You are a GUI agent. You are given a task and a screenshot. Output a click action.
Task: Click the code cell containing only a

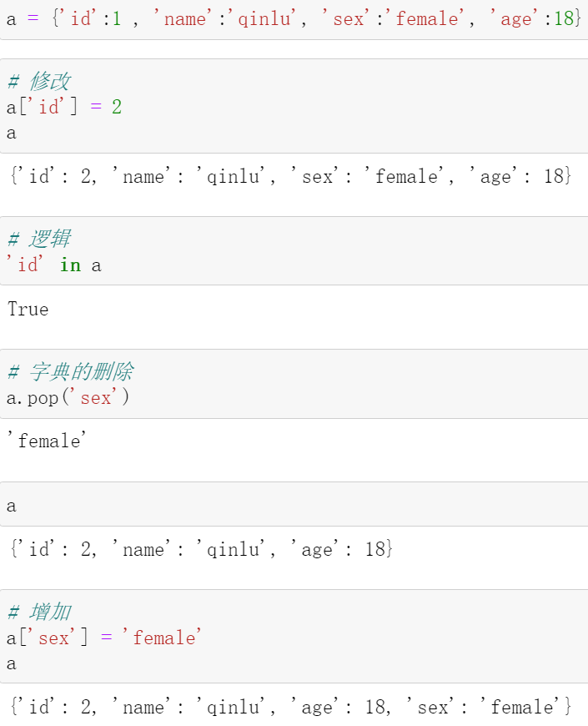click(294, 504)
